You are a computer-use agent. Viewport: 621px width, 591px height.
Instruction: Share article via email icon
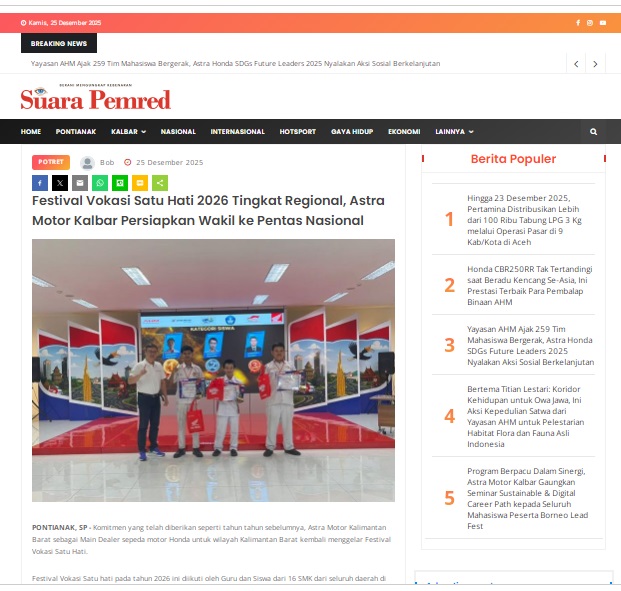point(80,183)
